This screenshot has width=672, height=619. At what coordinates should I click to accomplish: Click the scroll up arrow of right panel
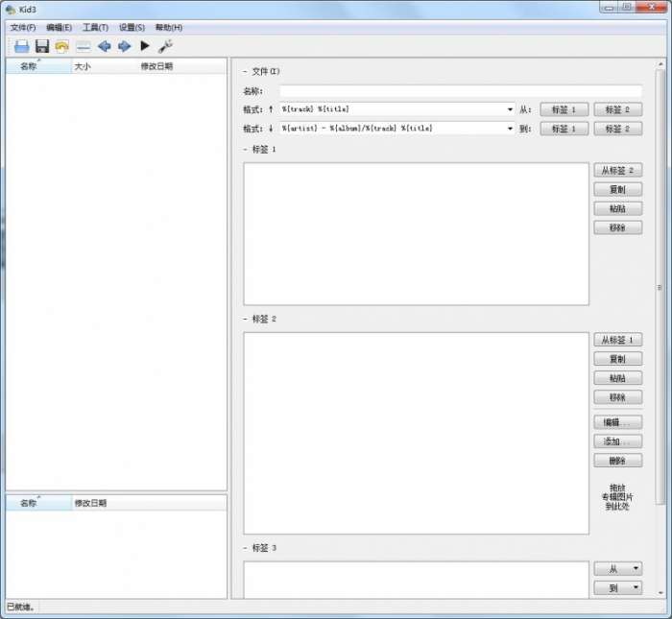point(660,64)
